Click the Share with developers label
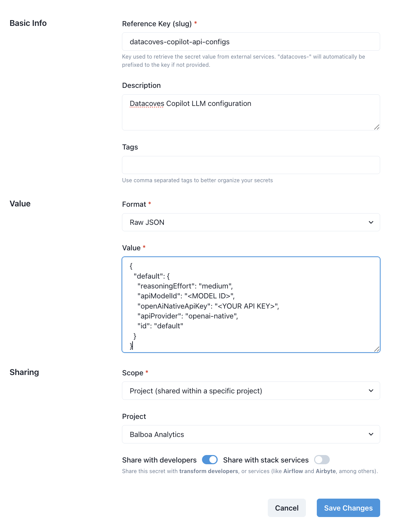404x532 pixels. (x=159, y=460)
